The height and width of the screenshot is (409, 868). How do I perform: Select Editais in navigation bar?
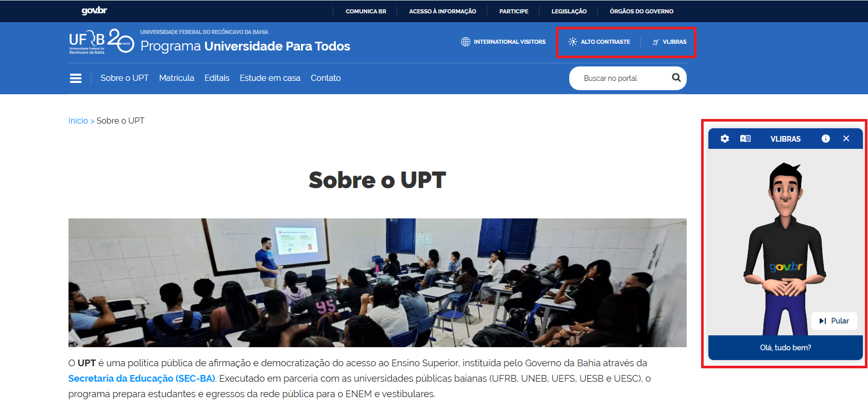[x=217, y=78]
